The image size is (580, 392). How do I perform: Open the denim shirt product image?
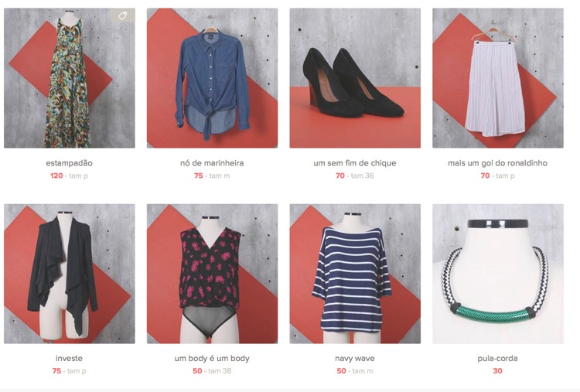coord(213,78)
